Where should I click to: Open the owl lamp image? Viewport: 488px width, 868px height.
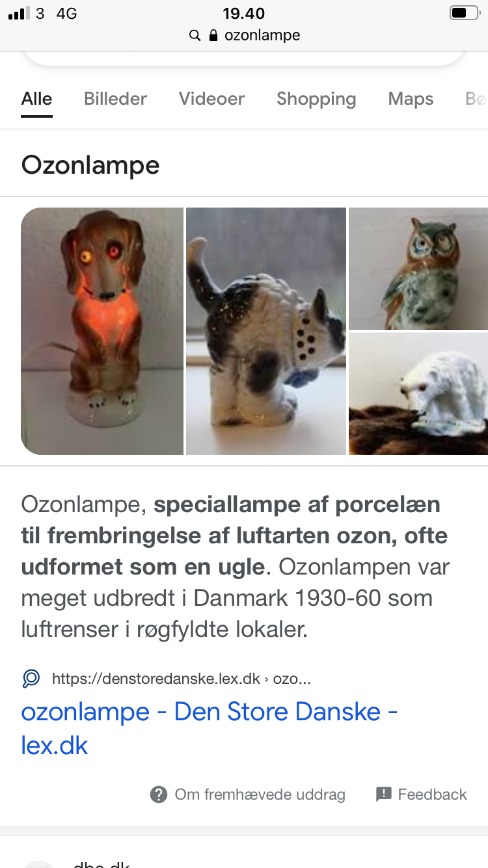click(418, 269)
